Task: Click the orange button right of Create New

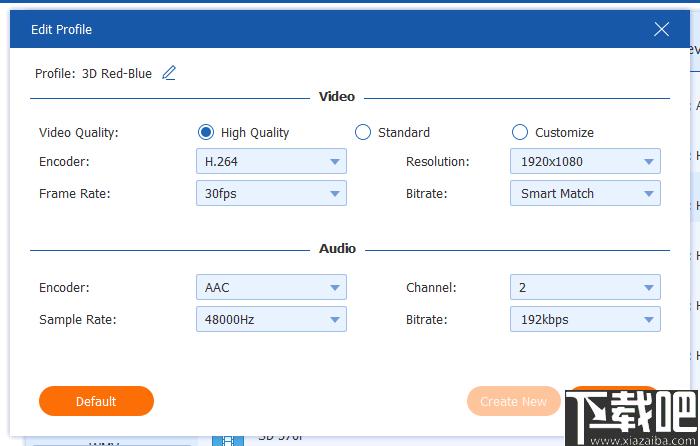Action: point(612,393)
